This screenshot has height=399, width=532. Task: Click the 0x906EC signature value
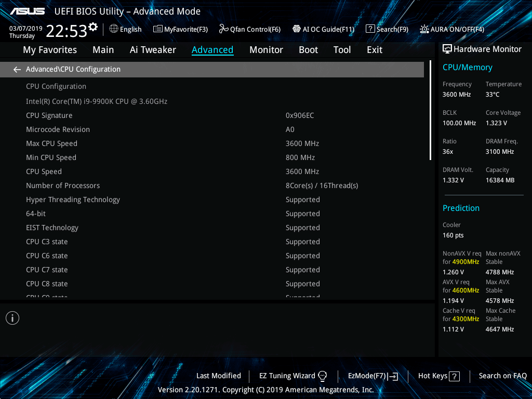click(300, 115)
